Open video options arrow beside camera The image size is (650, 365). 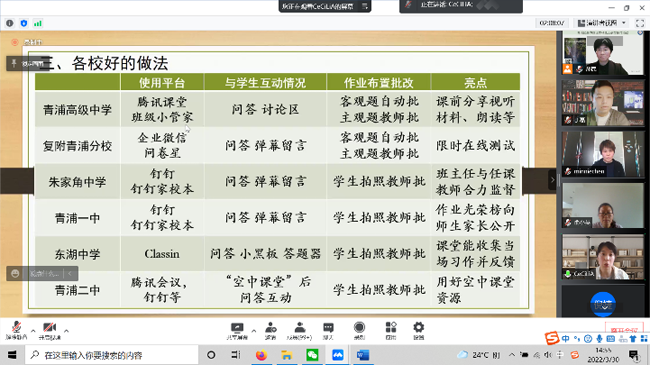66,331
